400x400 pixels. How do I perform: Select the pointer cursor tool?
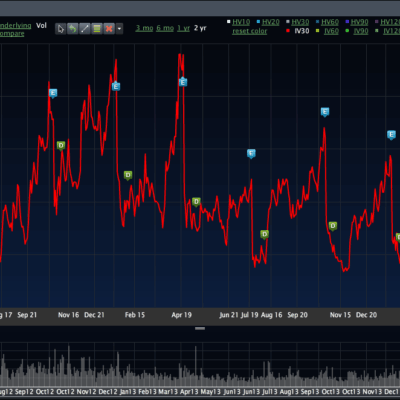click(x=60, y=29)
